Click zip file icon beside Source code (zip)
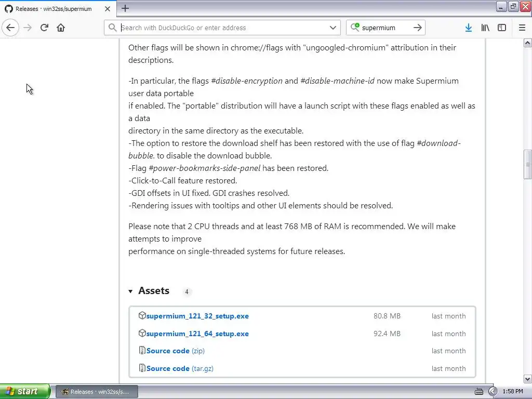 tap(142, 350)
